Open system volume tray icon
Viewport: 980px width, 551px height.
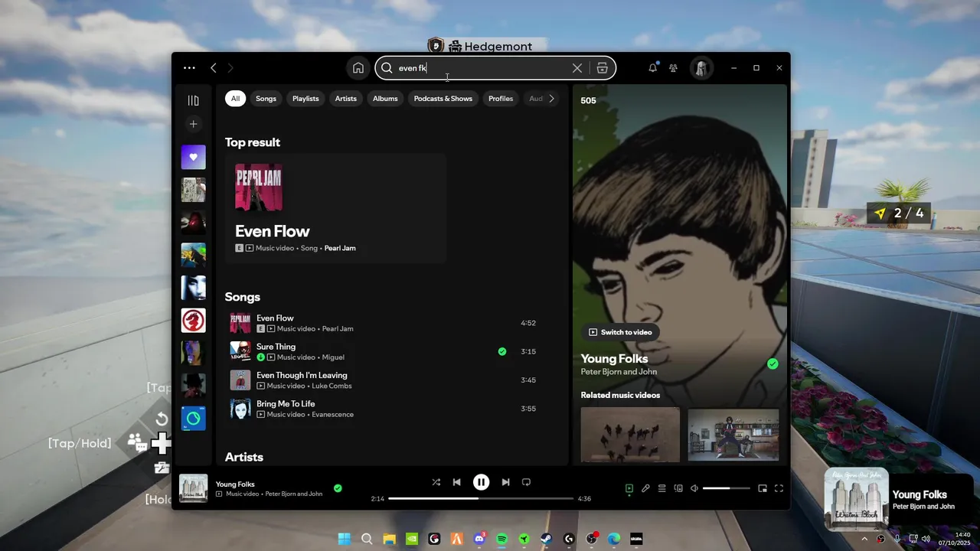[926, 539]
